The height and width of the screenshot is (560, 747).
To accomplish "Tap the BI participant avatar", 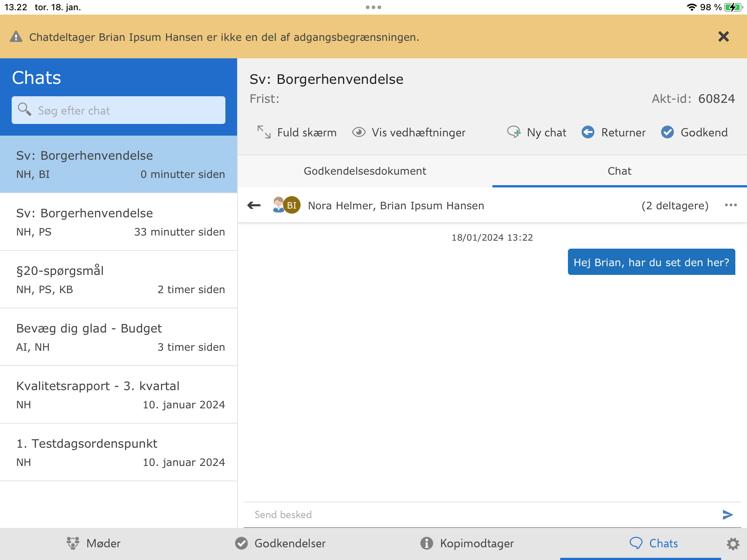I will (x=292, y=205).
